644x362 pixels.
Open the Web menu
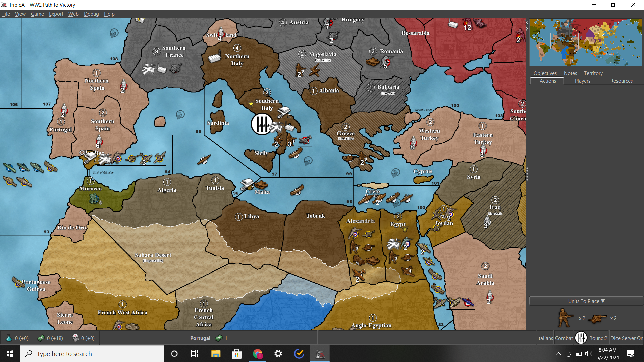pos(73,14)
